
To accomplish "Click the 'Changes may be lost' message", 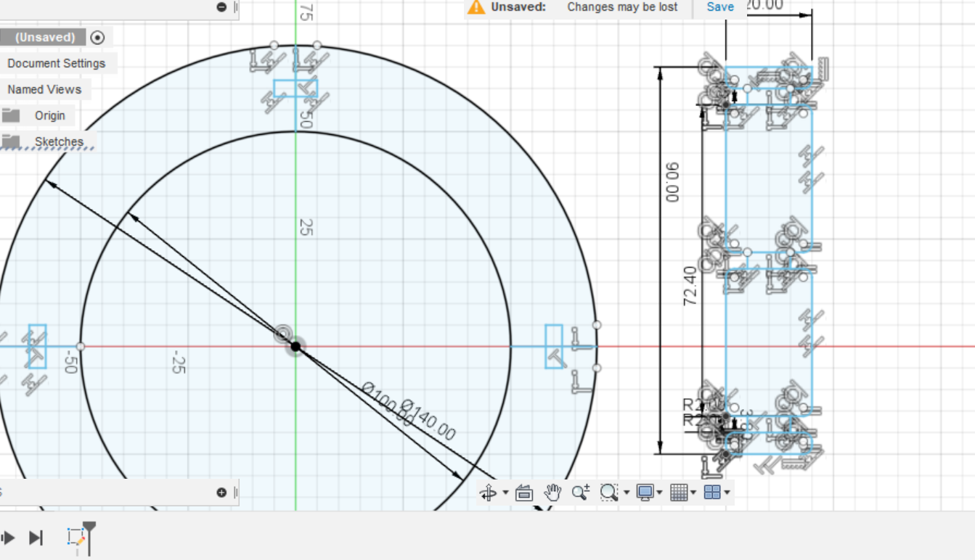I will tap(622, 7).
